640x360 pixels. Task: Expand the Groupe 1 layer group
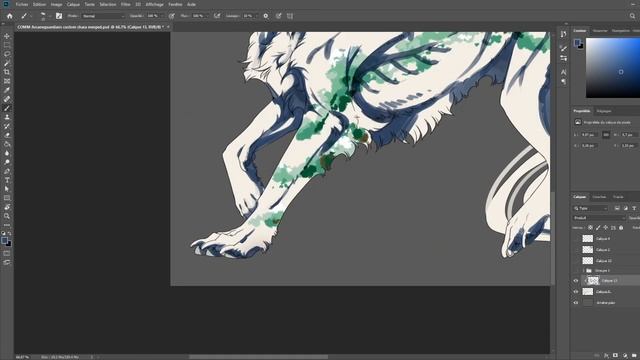point(584,271)
